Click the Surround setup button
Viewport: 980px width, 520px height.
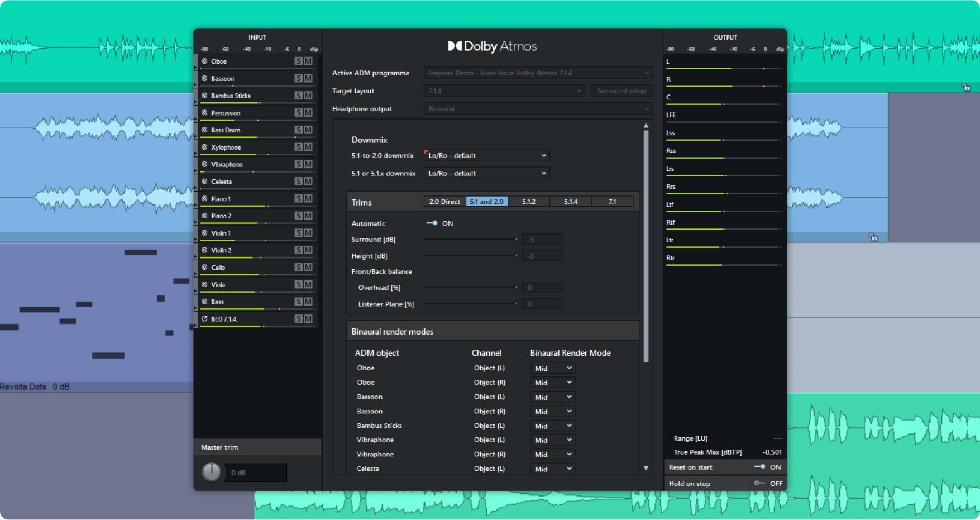[x=622, y=90]
